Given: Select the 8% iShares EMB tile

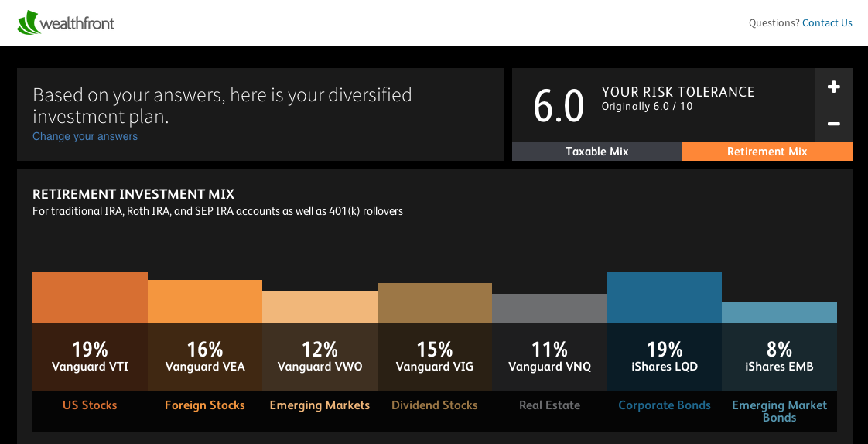Looking at the screenshot, I should click(780, 357).
